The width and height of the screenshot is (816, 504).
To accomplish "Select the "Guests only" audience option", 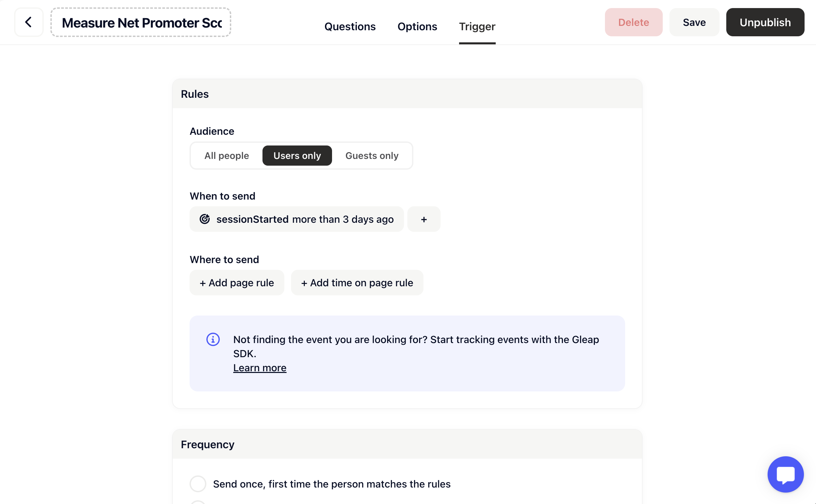I will 372,156.
